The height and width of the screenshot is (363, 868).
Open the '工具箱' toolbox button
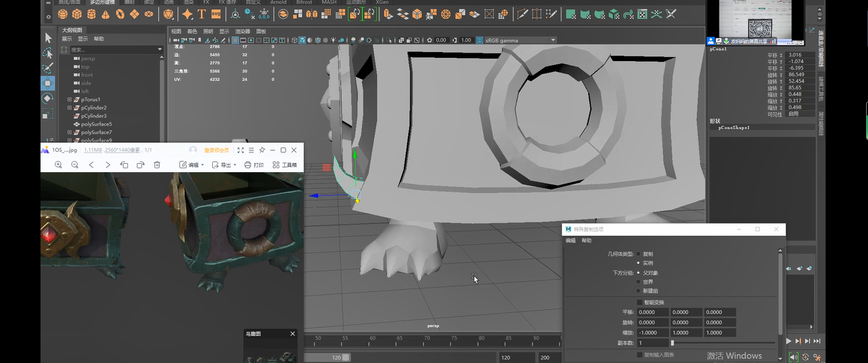click(285, 165)
